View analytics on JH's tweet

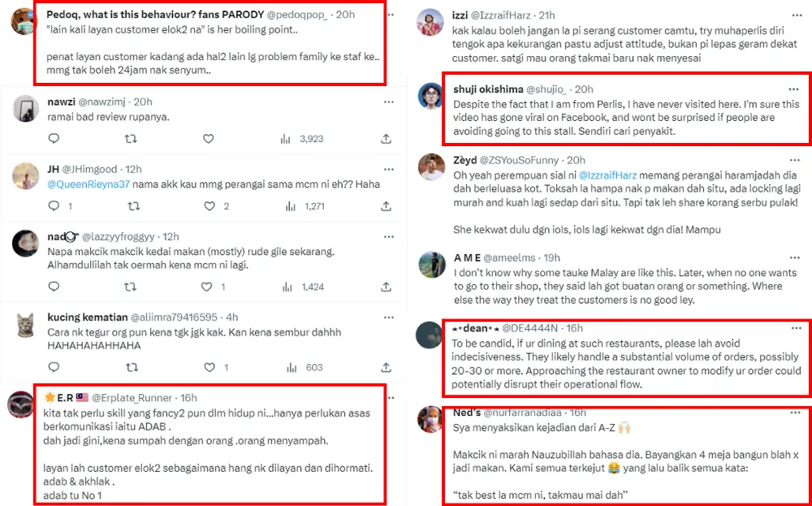click(286, 206)
